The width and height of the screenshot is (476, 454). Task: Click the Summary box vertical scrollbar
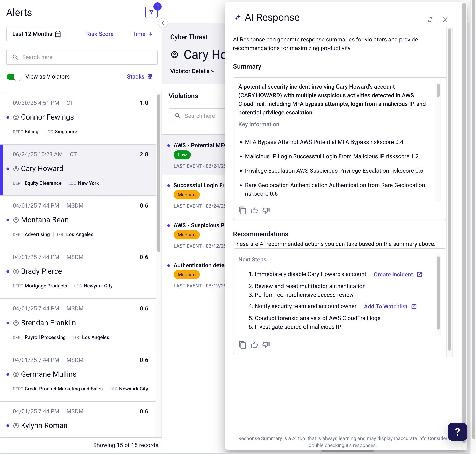[438, 90]
